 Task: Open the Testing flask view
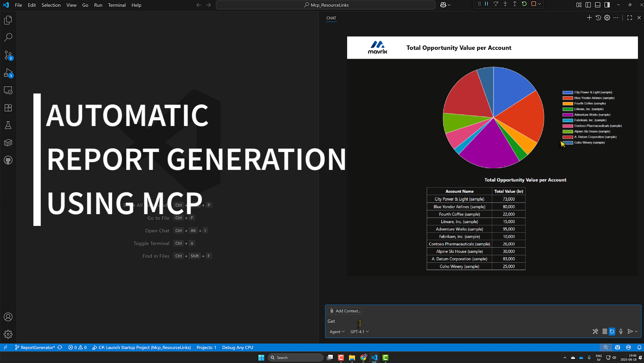pyautogui.click(x=8, y=125)
